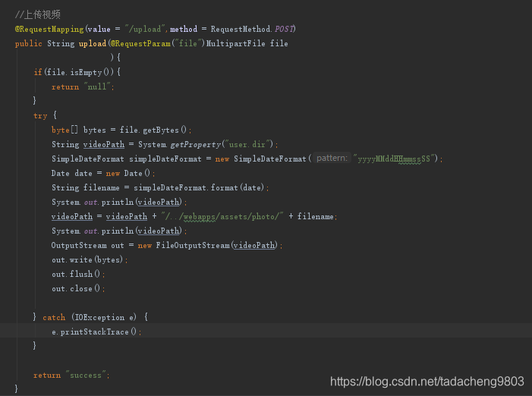Screen dimensions: 532x396
Task: Click the "user.dir" string
Action: click(x=247, y=144)
